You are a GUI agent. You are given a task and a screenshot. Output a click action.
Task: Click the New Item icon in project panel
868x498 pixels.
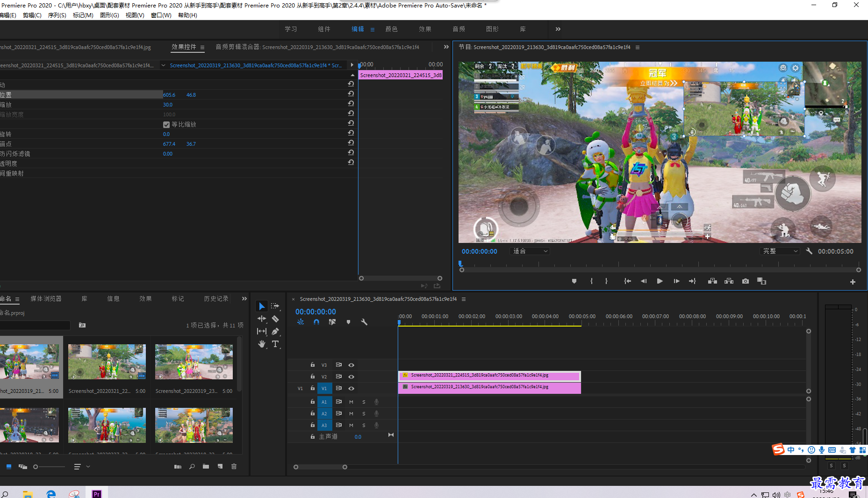click(220, 466)
